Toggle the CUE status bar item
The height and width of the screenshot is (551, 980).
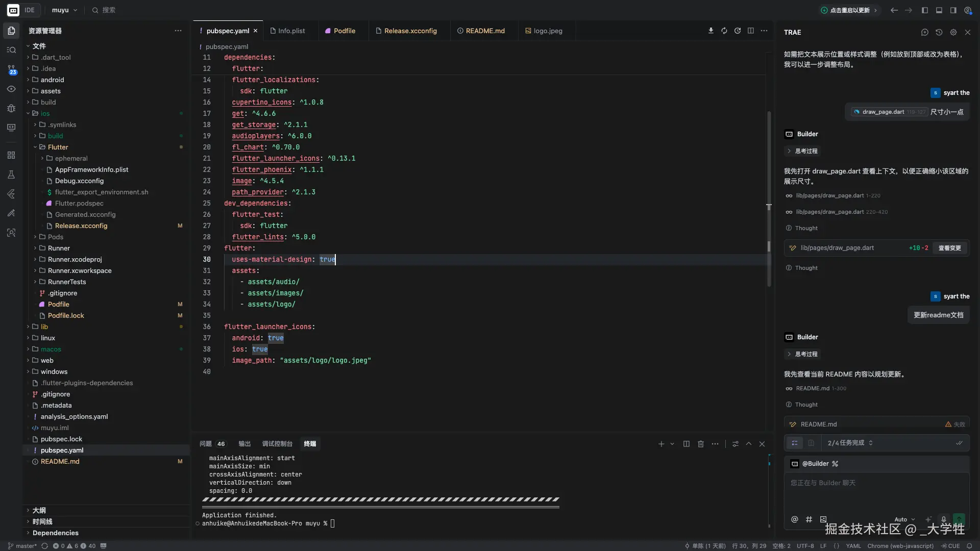pos(950,546)
